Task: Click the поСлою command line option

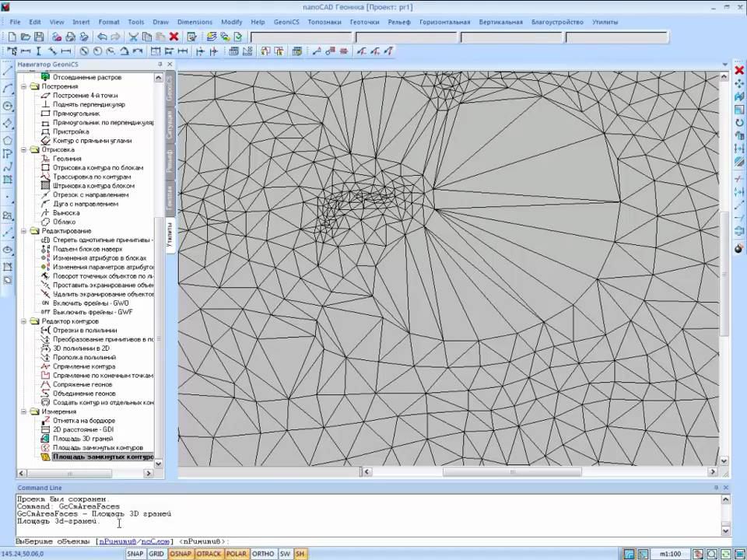Action: 156,541
